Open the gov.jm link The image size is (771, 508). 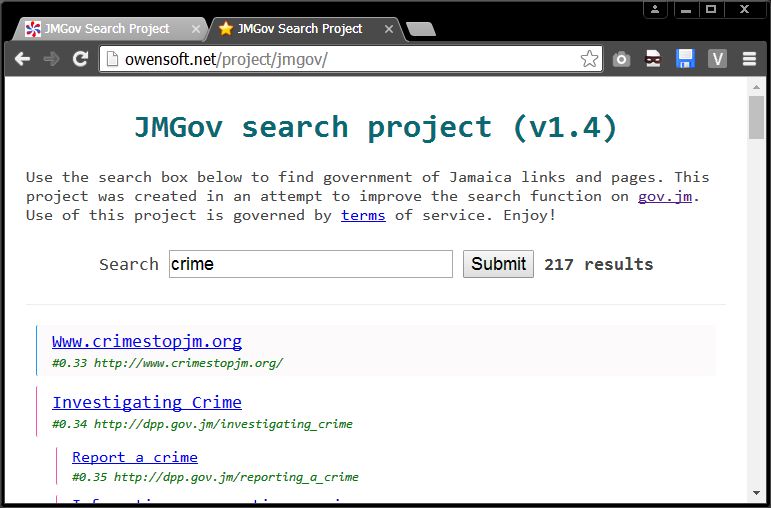coord(665,196)
